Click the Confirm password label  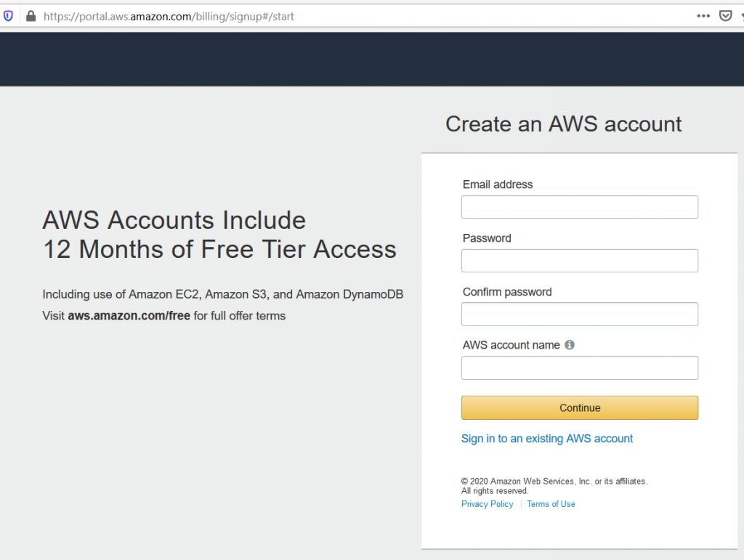507,292
